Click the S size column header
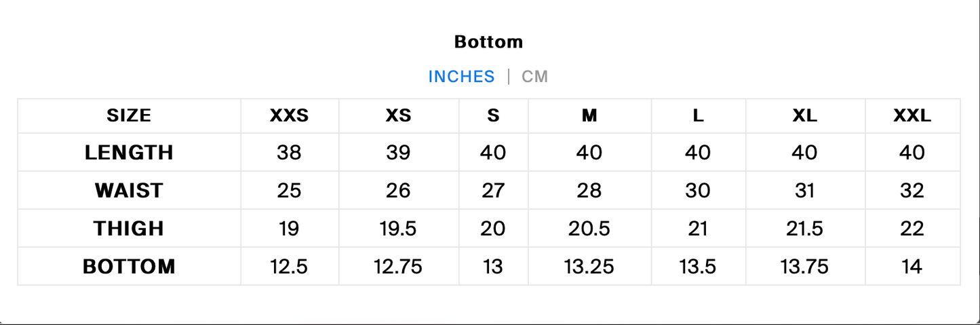The height and width of the screenshot is (325, 980). pyautogui.click(x=493, y=116)
